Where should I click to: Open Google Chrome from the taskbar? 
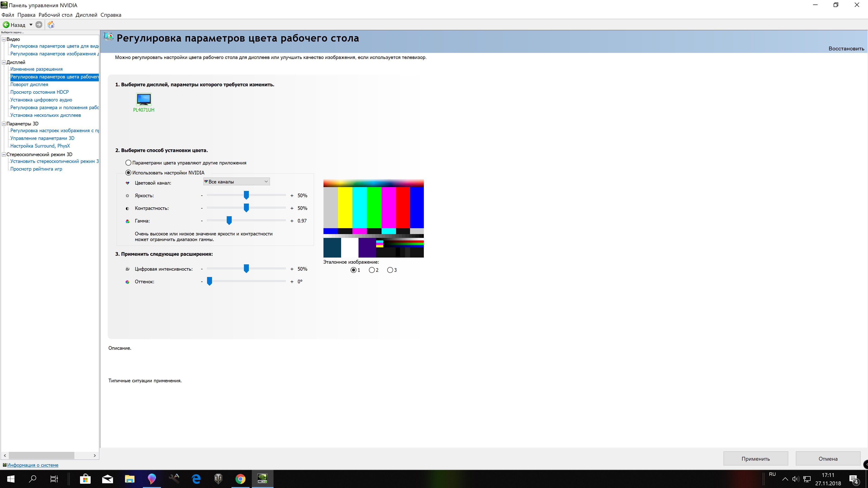pyautogui.click(x=240, y=479)
